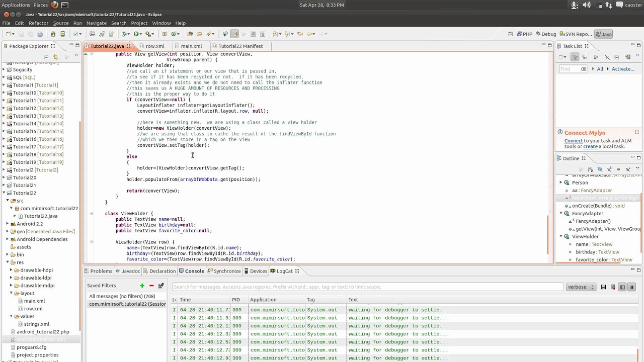The height and width of the screenshot is (362, 644).
Task: Click the editor vertical scrollbar
Action: pos(549,234)
